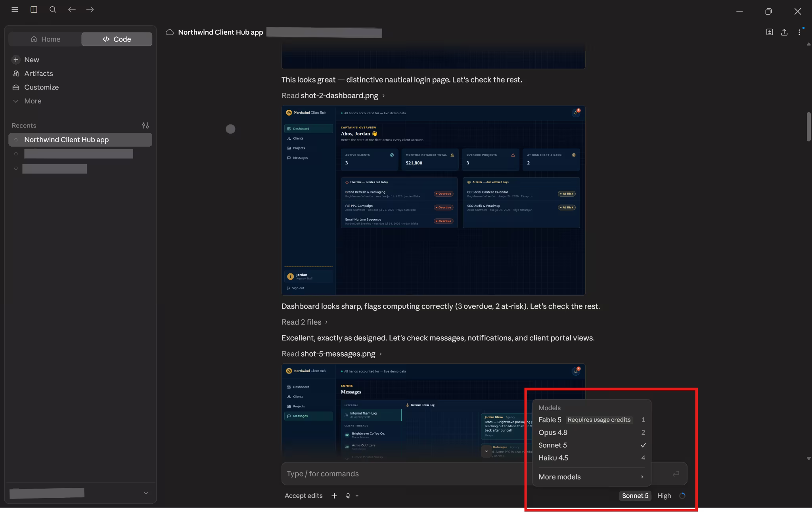This screenshot has width=812, height=512.
Task: Click the Recents heading in sidebar
Action: [x=24, y=126]
